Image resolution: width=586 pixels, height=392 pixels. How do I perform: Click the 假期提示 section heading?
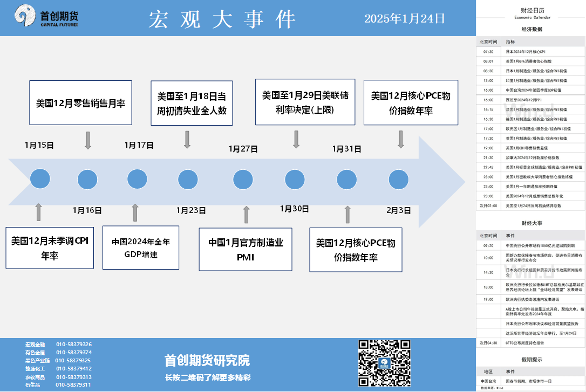[532, 360]
